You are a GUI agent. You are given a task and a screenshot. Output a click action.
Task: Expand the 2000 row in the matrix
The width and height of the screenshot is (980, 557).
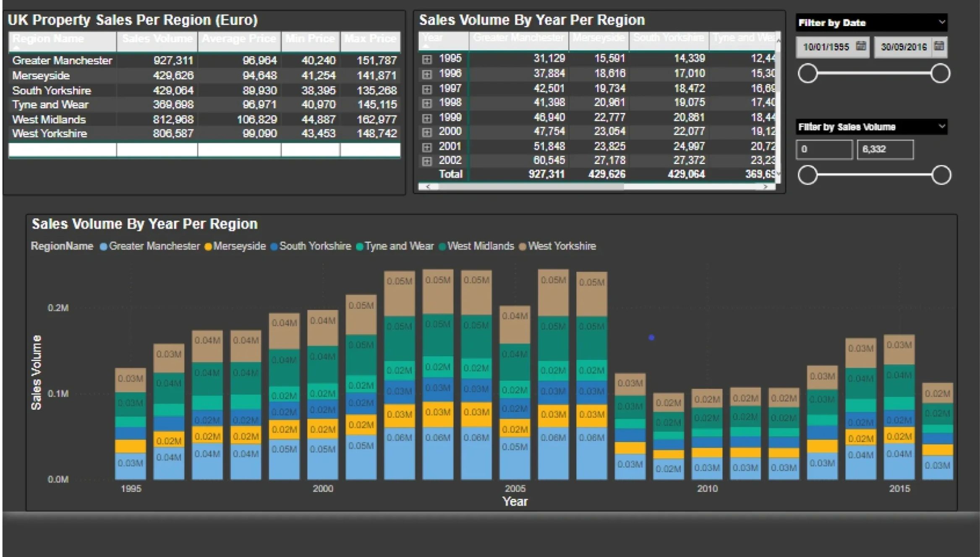[x=427, y=133]
